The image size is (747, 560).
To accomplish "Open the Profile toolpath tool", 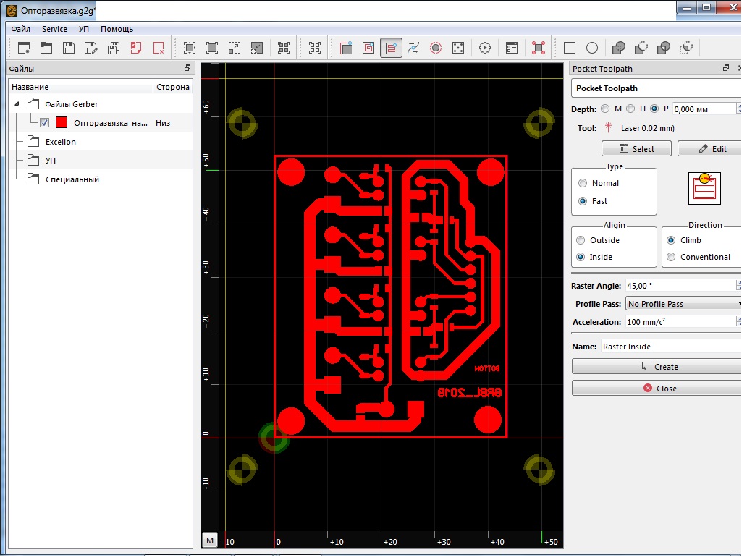I will pyautogui.click(x=346, y=48).
